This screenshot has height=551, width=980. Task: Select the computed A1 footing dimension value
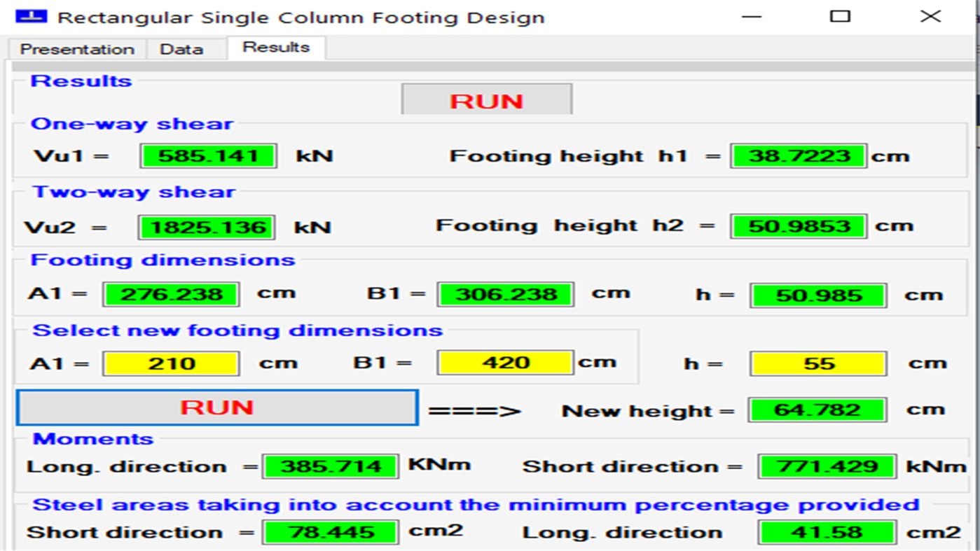click(x=170, y=294)
